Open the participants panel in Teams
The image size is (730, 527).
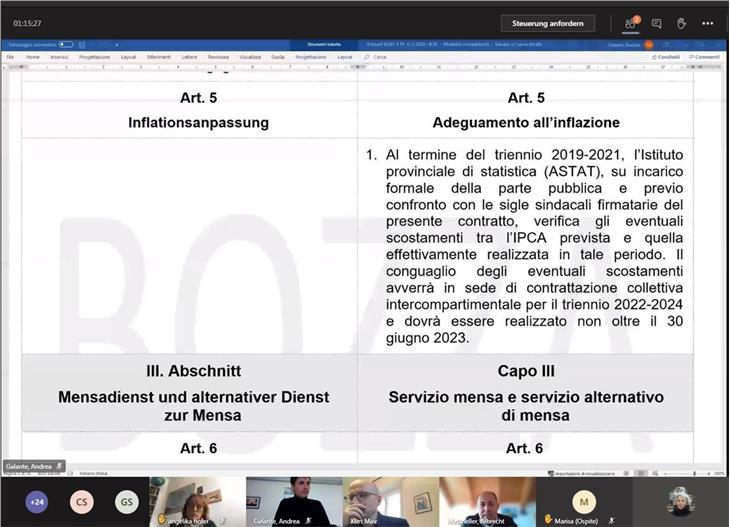click(631, 23)
